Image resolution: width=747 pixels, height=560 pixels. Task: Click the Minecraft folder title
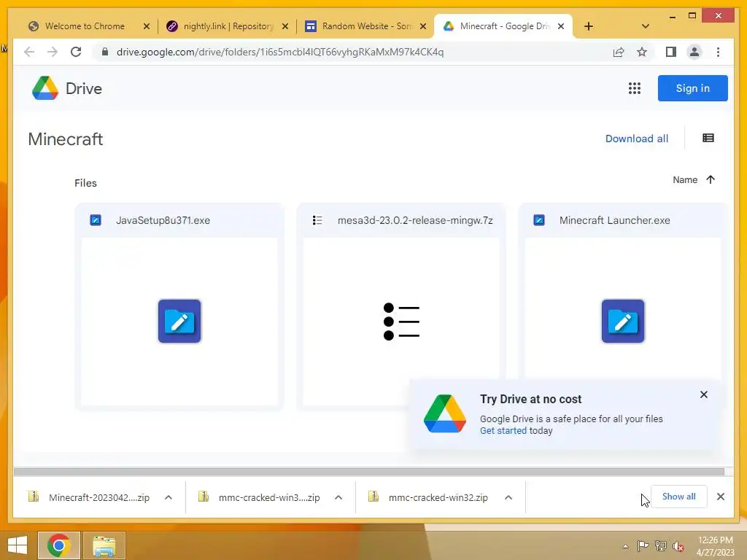(x=65, y=139)
